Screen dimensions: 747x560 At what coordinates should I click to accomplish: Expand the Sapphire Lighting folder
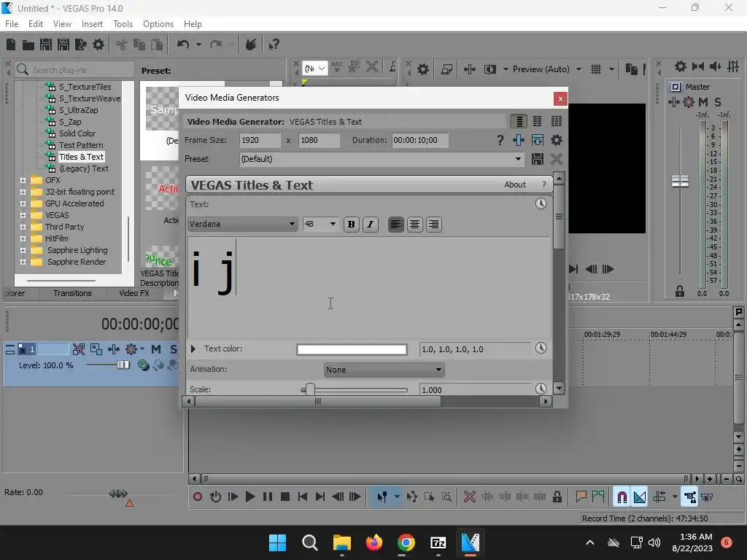tap(23, 250)
